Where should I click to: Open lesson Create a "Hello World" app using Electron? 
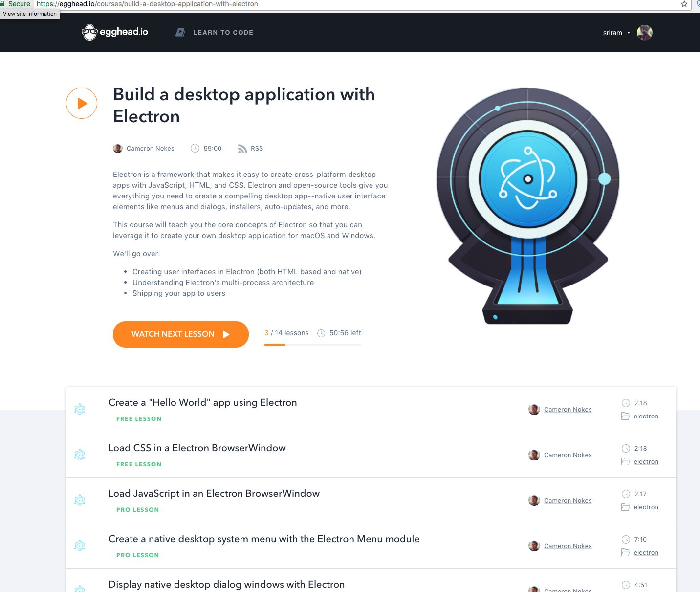(x=203, y=402)
